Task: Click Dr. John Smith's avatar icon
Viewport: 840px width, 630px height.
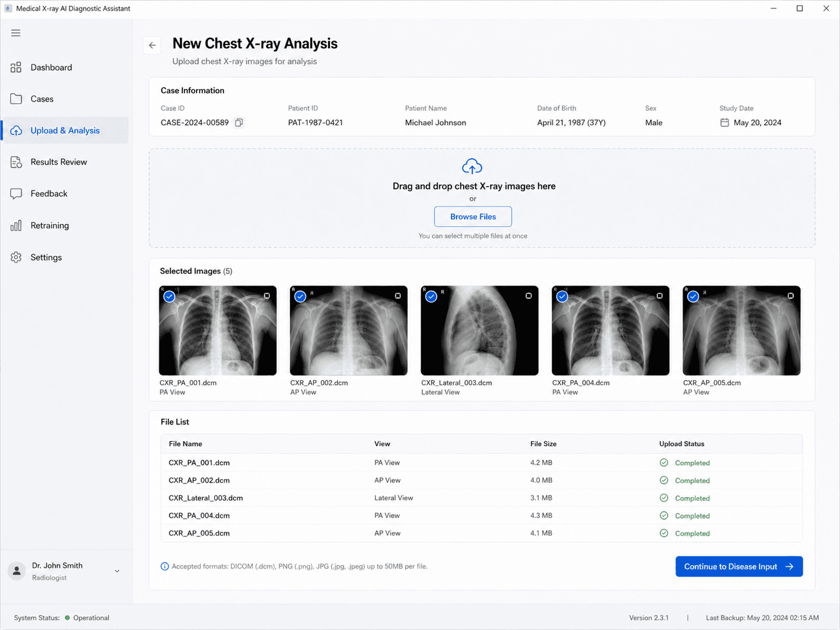Action: [17, 571]
